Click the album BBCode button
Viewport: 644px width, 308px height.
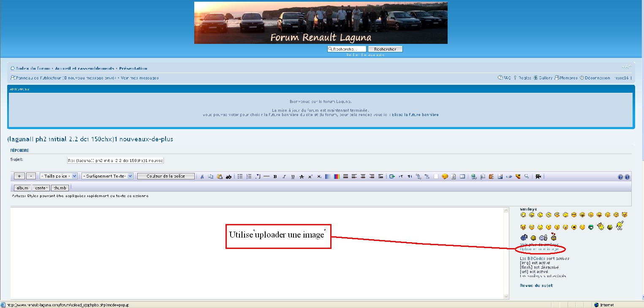22,188
